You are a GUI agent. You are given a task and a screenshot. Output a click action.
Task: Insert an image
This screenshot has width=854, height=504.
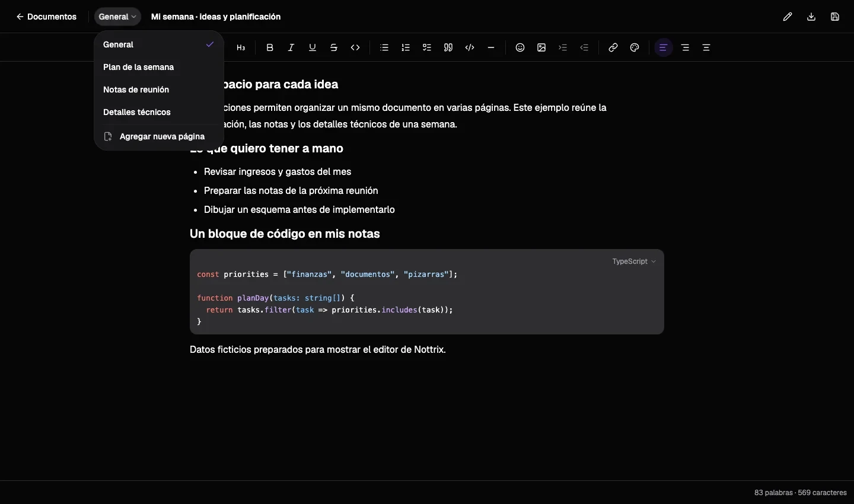(541, 47)
